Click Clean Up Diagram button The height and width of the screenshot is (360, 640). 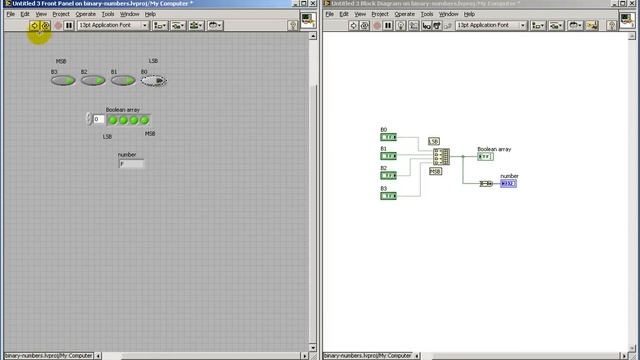pyautogui.click(x=592, y=25)
